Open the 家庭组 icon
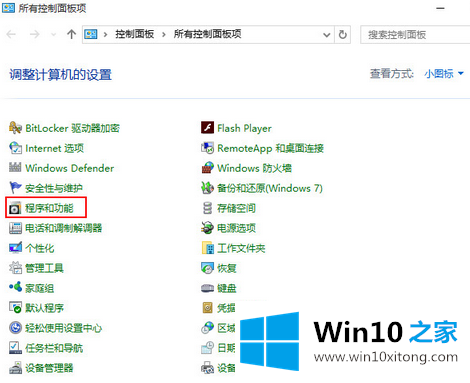This screenshot has width=470, height=383. [x=15, y=287]
